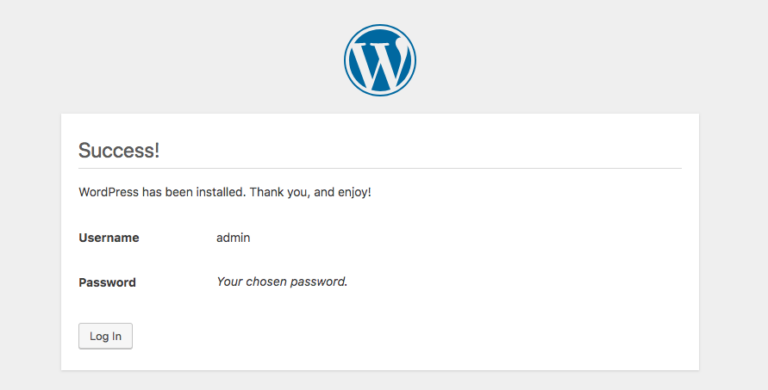Select the Success! heading
Viewport: 768px width, 390px height.
pyautogui.click(x=119, y=150)
